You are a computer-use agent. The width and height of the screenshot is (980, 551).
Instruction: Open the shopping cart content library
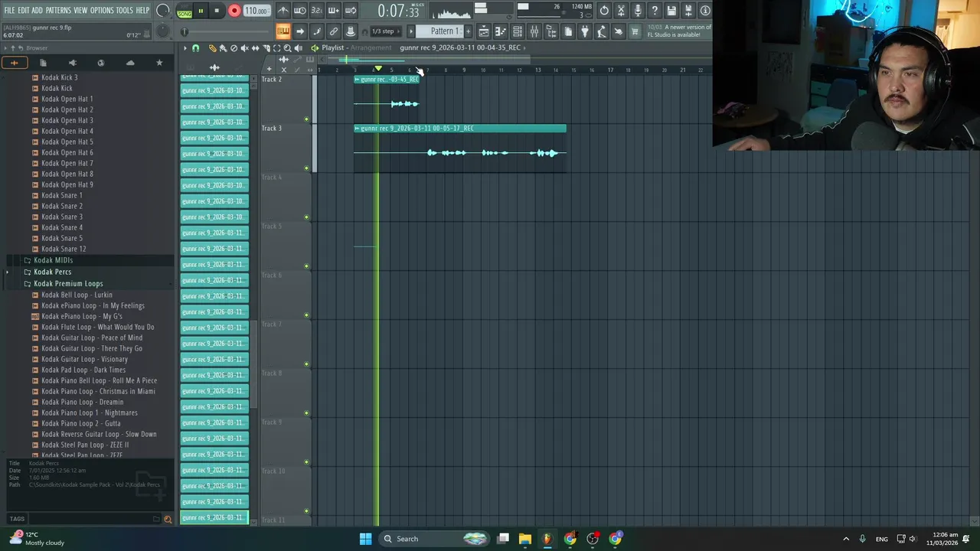(x=635, y=31)
